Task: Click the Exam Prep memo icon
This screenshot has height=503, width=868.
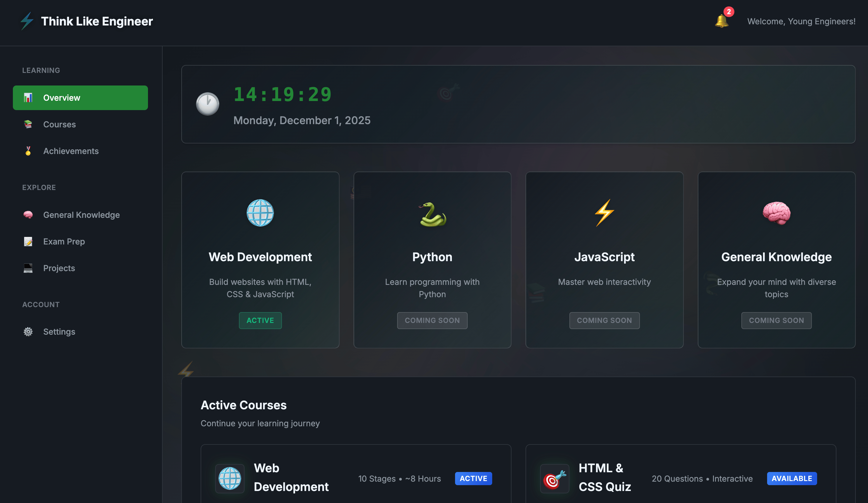Action: click(28, 241)
